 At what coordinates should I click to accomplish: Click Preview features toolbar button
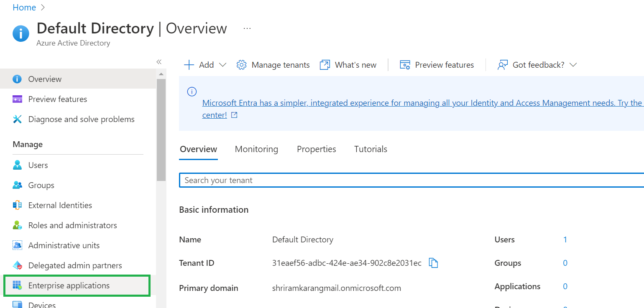pyautogui.click(x=437, y=65)
